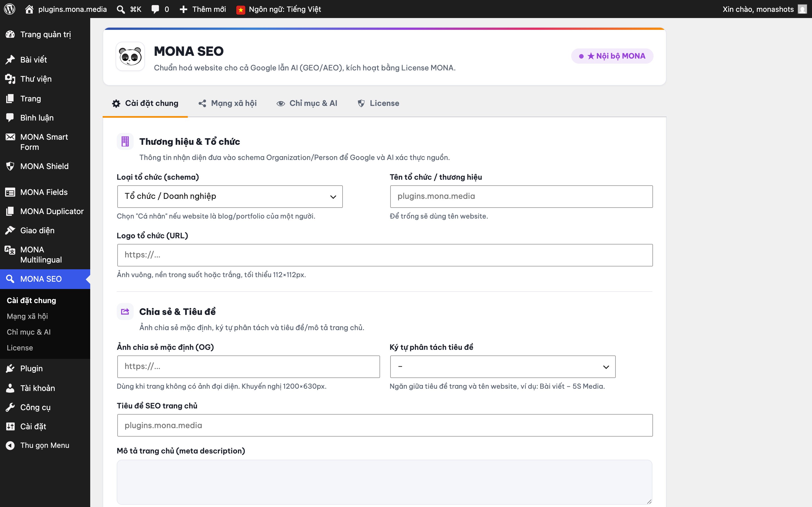
Task: Open the Ký tự phân tách tiêu đề dropdown
Action: coord(503,367)
